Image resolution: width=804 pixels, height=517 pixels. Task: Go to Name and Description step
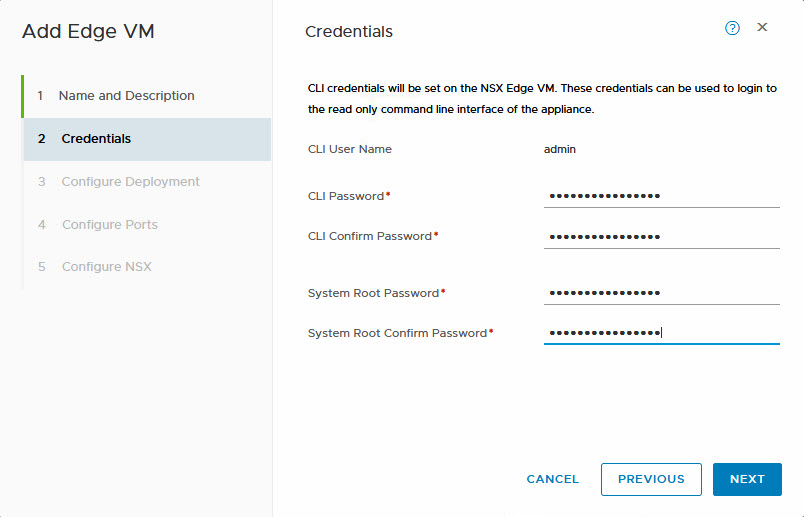[126, 96]
